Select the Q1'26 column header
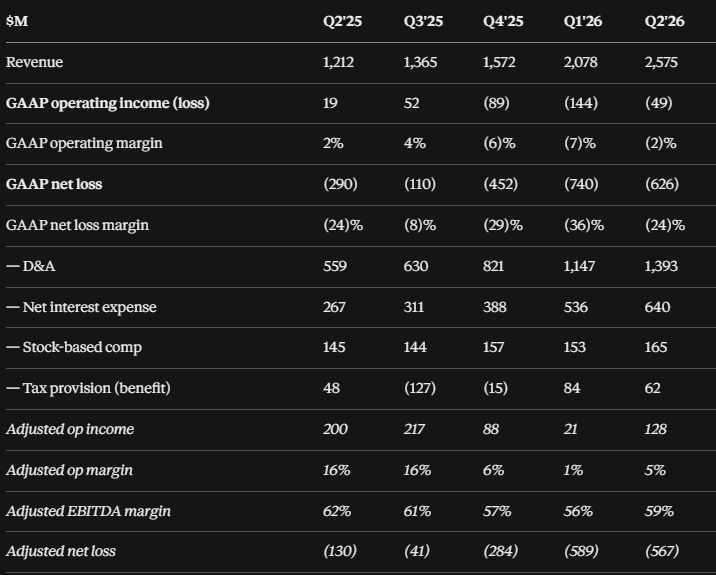716x575 pixels. (x=583, y=21)
